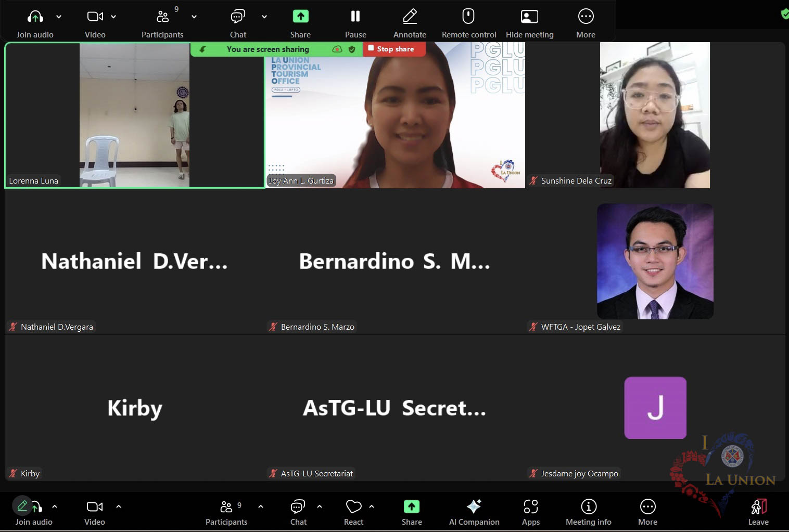Open More menu in the bottom toolbar

point(648,513)
